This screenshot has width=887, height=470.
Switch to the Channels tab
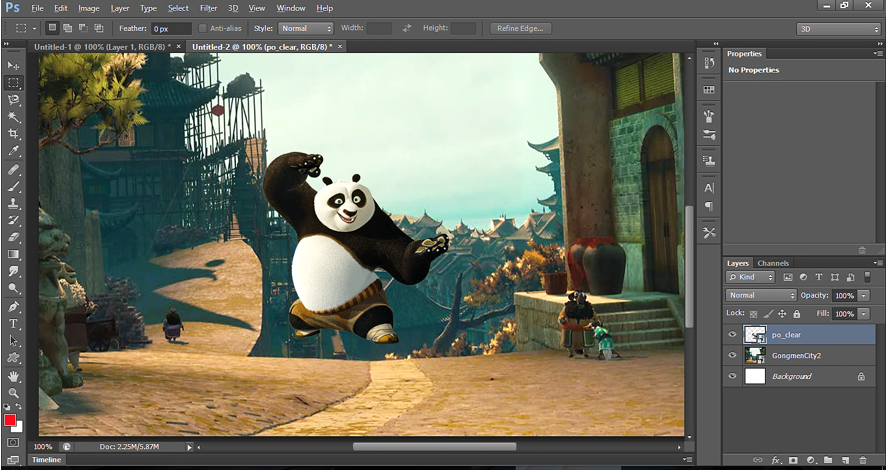point(773,263)
